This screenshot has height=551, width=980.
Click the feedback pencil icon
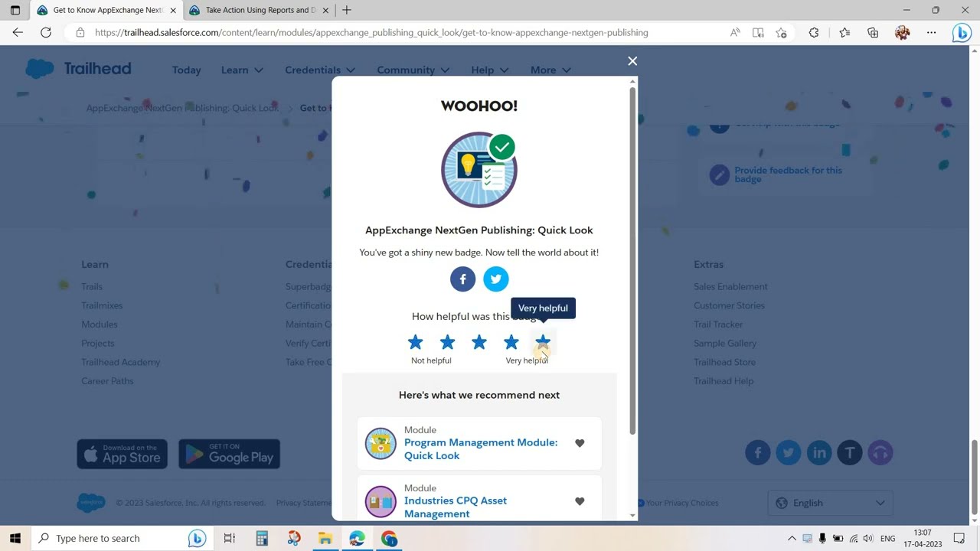click(719, 175)
